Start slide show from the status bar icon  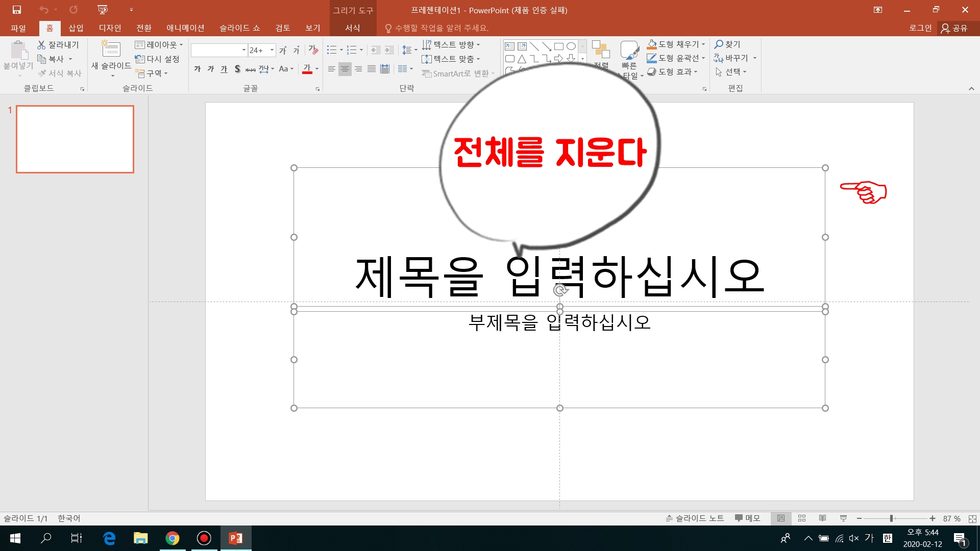click(x=843, y=518)
